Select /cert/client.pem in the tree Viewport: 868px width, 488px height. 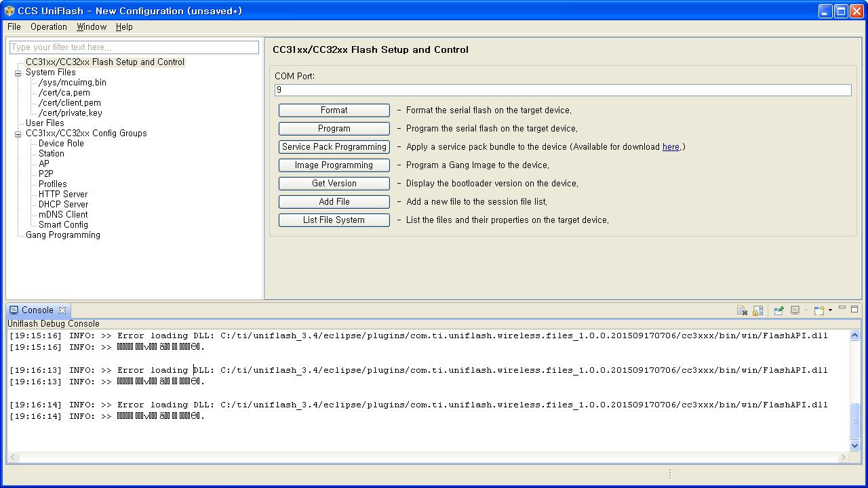coord(70,103)
